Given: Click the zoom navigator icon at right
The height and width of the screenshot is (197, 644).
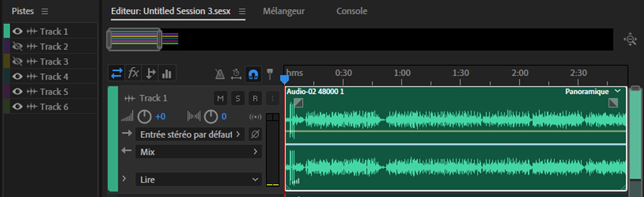Looking at the screenshot, I should (x=630, y=39).
